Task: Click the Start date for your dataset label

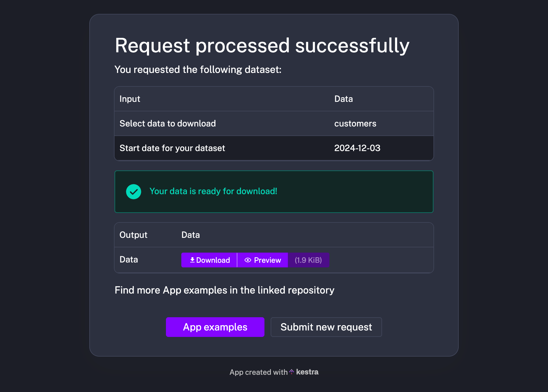Action: (172, 148)
